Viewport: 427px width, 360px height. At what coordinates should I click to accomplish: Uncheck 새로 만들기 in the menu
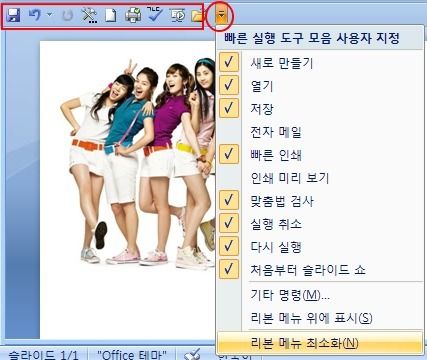pos(319,62)
